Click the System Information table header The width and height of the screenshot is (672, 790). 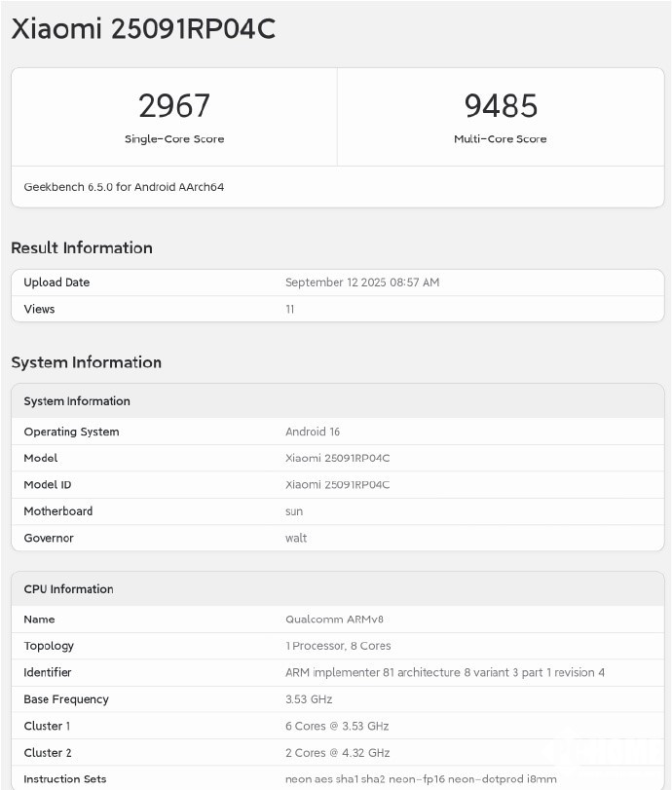(x=77, y=401)
